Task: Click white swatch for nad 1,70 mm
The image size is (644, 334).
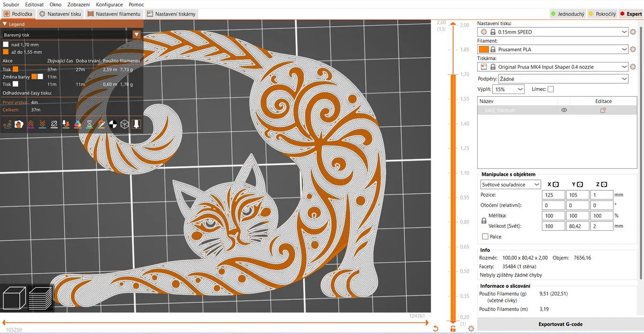Action: click(5, 44)
